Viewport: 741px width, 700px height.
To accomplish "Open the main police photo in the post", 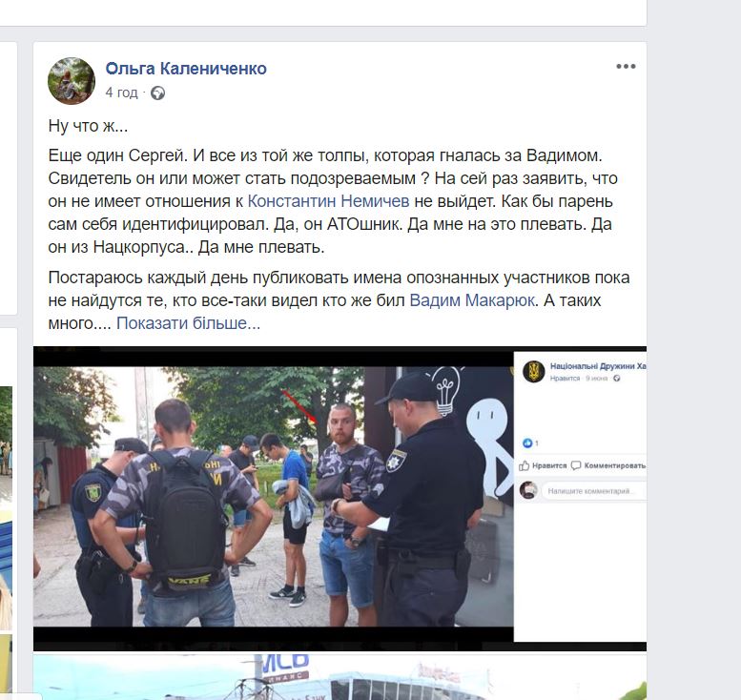I will pos(273,496).
